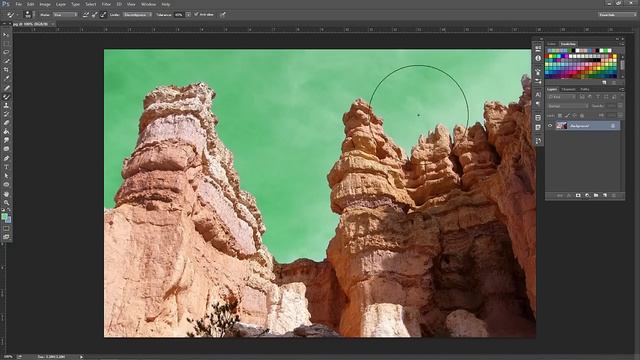The image size is (640, 360).
Task: Select the Pen tool
Action: (6, 158)
